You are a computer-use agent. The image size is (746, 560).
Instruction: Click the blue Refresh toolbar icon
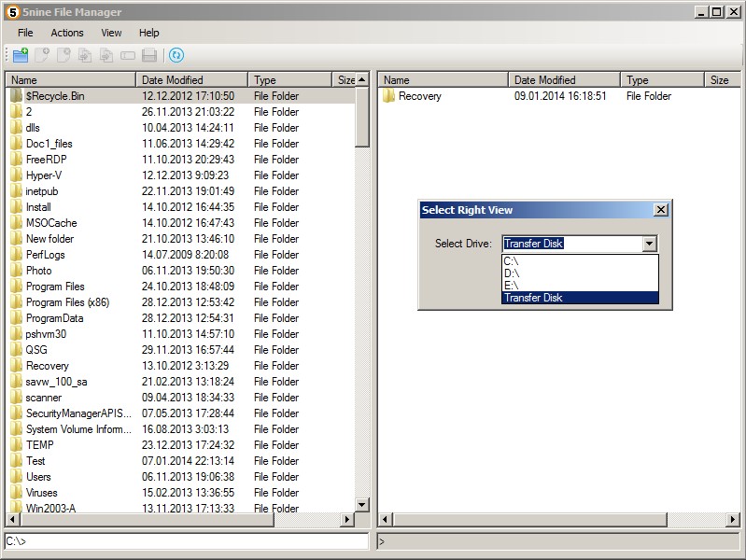[176, 55]
